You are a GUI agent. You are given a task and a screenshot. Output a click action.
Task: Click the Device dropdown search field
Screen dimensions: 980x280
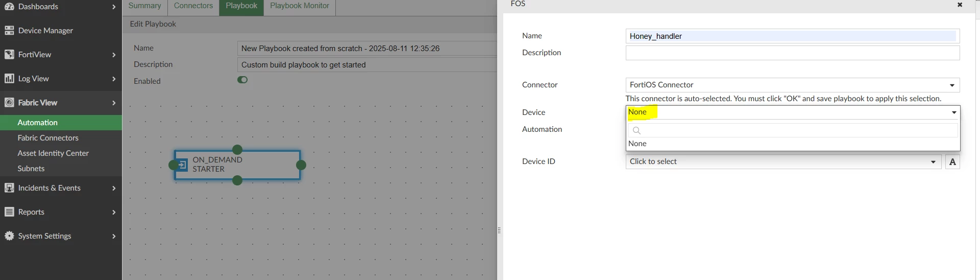pos(793,130)
